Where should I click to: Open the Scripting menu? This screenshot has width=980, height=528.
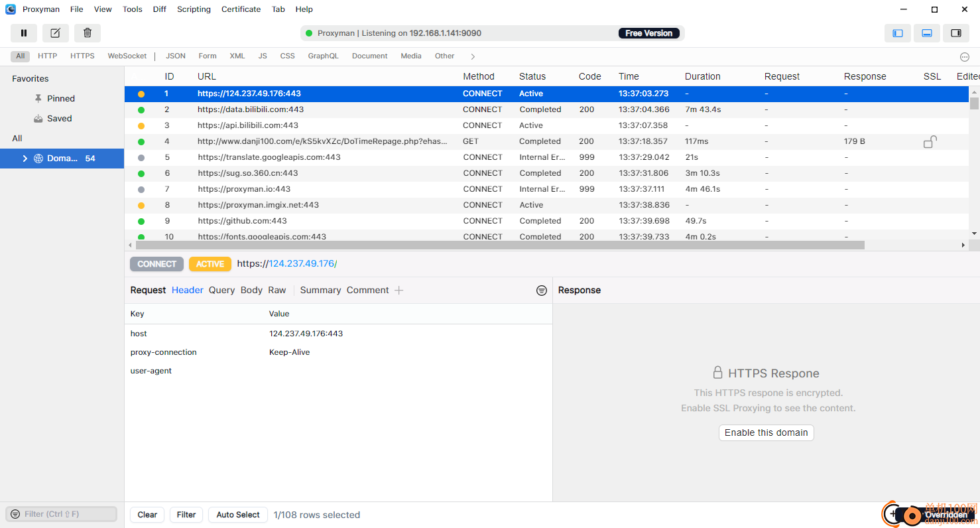(x=194, y=9)
